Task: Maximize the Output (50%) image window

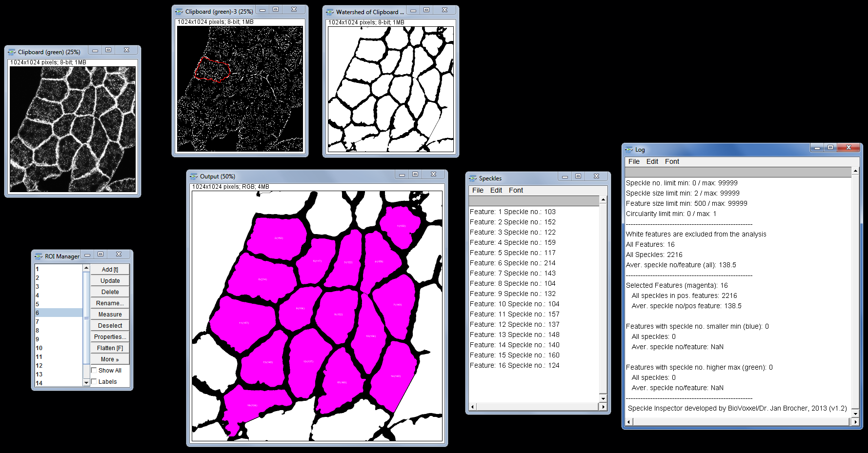Action: point(415,175)
